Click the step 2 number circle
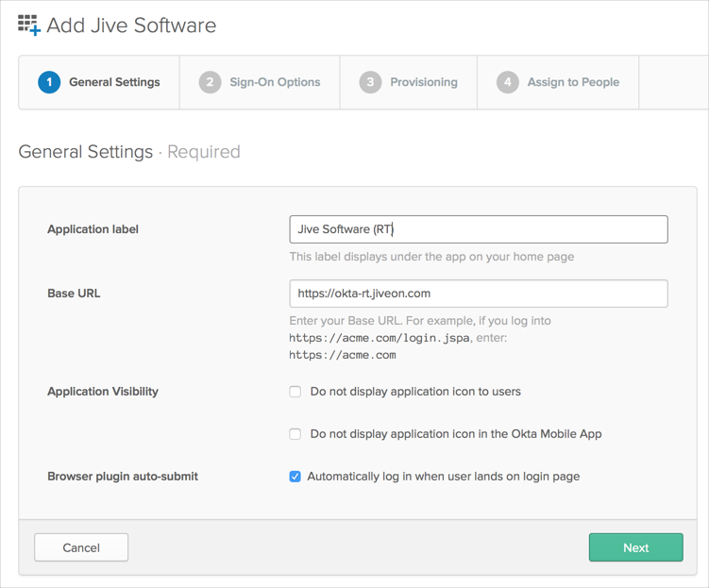Viewport: 709px width, 588px height. [x=210, y=82]
